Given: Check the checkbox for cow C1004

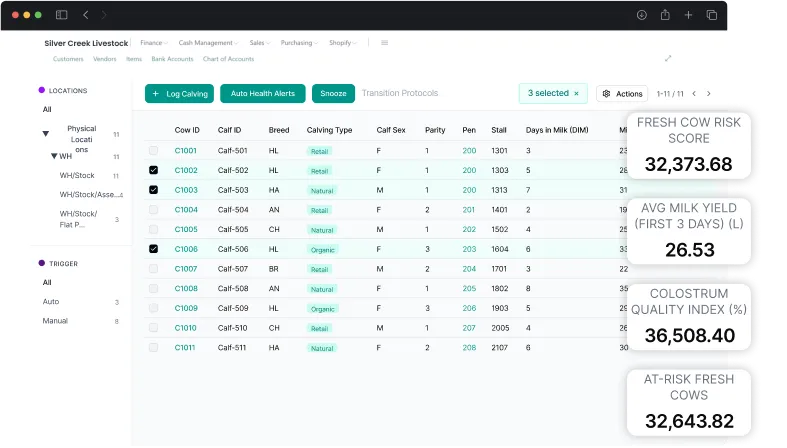Looking at the screenshot, I should [153, 210].
